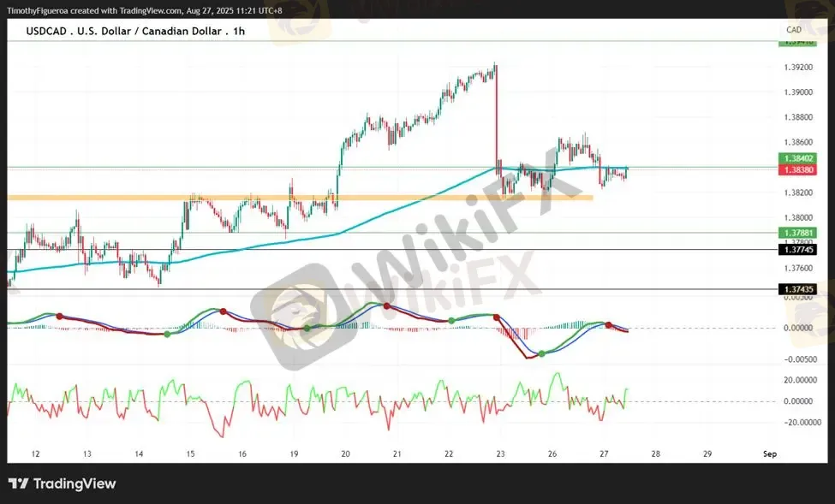The image size is (835, 504).
Task: Select the 1.37745 horizontal line label
Action: point(797,249)
